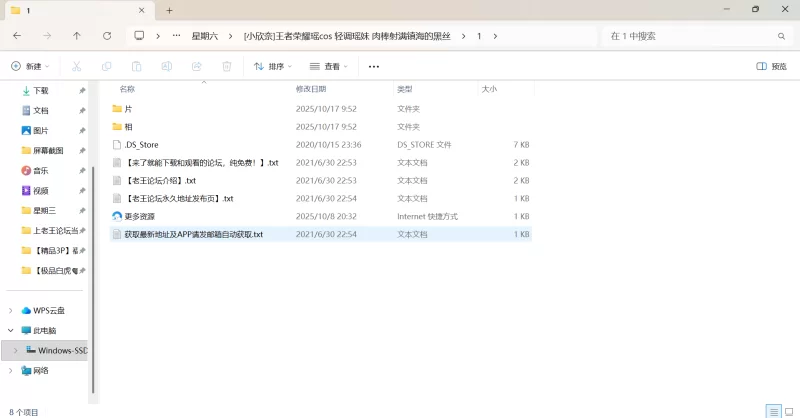Viewport: 800px width, 418px height.
Task: Click the Share icon in toolbar
Action: (x=197, y=67)
